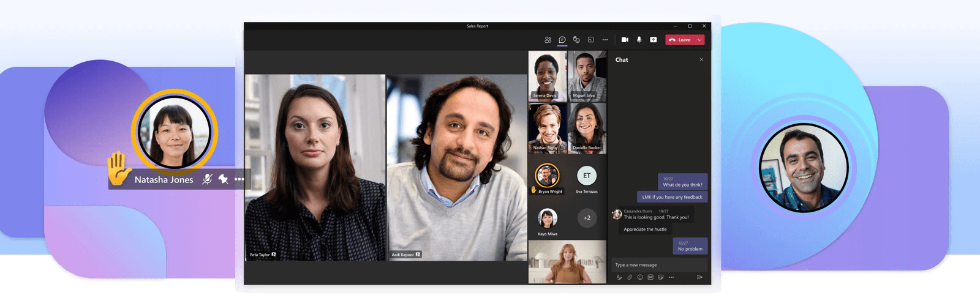Click muted mic icon beside Natasha Jones

(208, 179)
